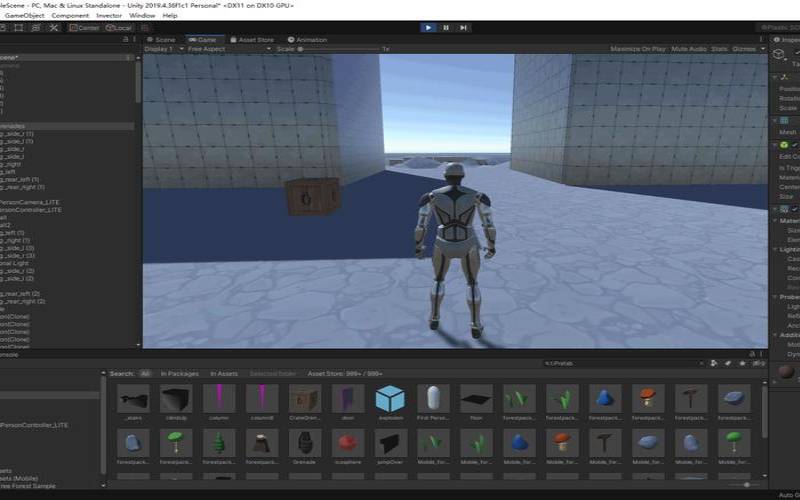800x500 pixels.
Task: Collapse the Lighting foldout in Inspector
Action: tap(776, 249)
